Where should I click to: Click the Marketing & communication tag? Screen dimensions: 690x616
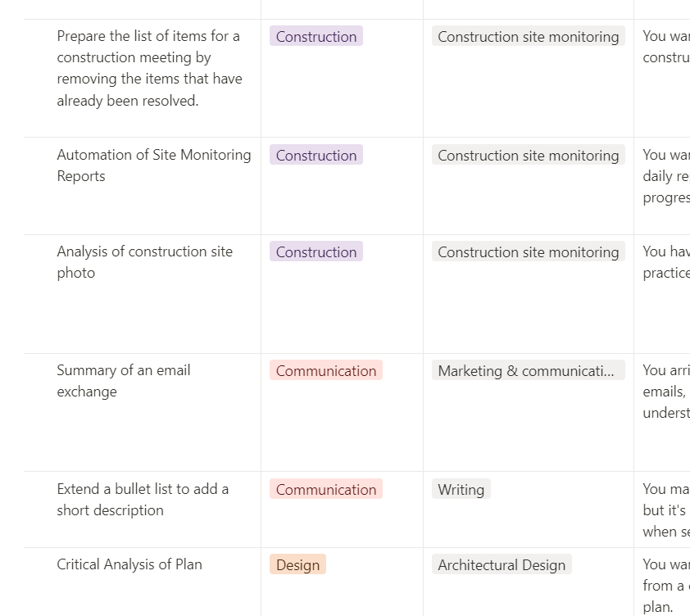(526, 371)
